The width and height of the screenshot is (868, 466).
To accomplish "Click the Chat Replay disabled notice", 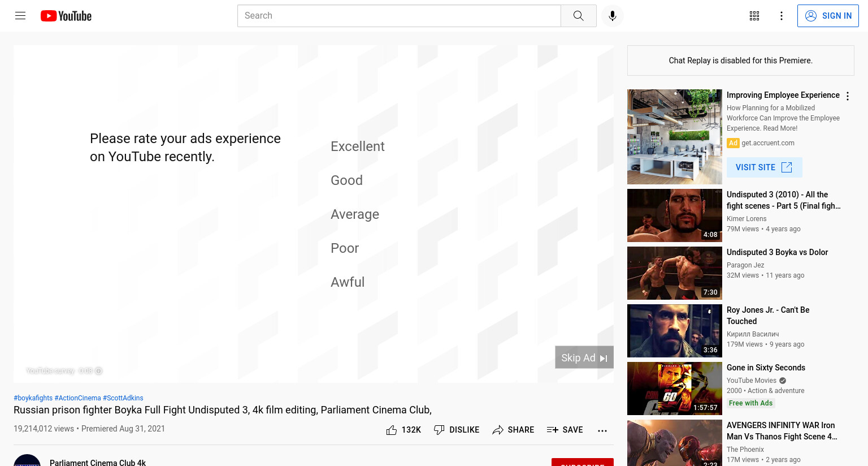I will [x=741, y=61].
